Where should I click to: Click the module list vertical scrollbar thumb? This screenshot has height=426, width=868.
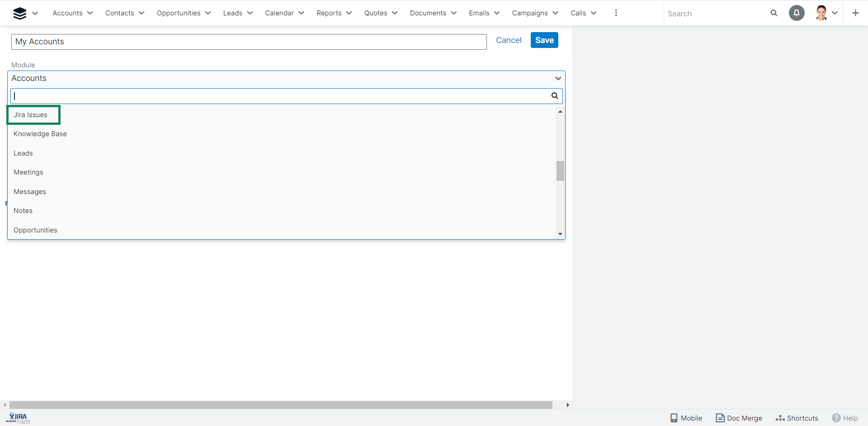point(560,171)
